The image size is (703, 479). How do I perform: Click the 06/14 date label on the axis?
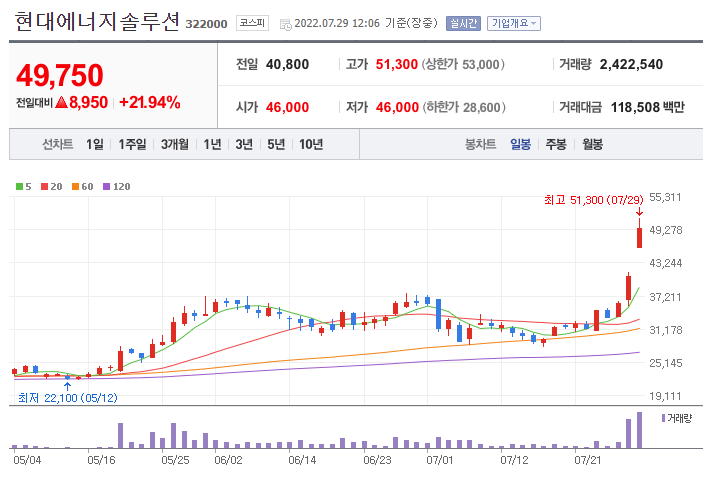[x=302, y=460]
